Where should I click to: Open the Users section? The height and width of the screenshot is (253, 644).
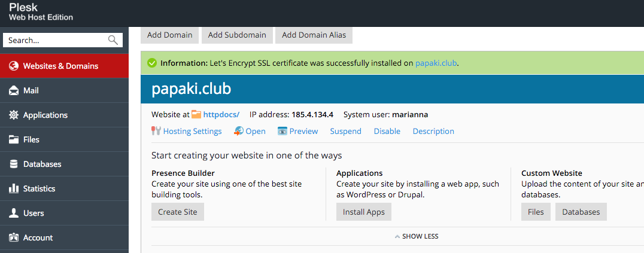(x=64, y=213)
